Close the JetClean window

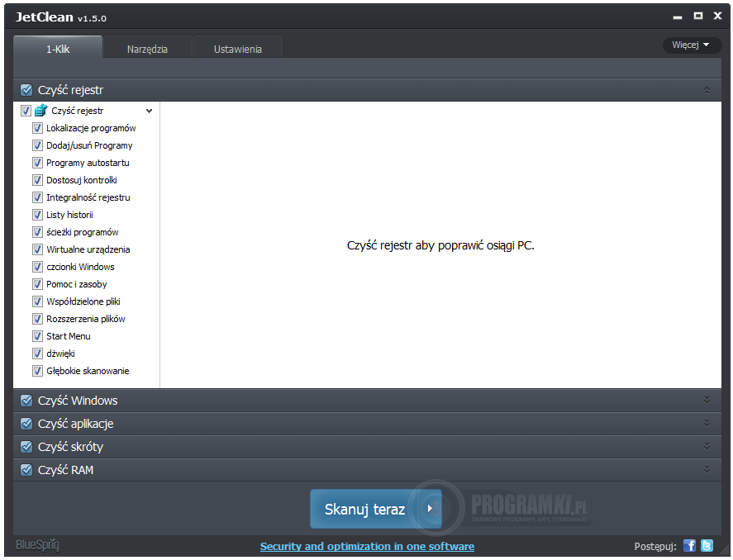click(x=717, y=16)
